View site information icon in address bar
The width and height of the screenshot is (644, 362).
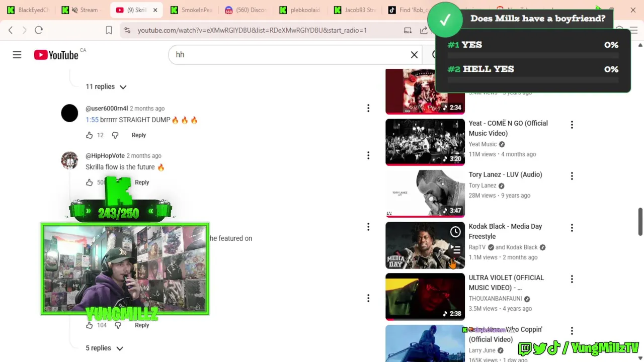[x=127, y=30]
